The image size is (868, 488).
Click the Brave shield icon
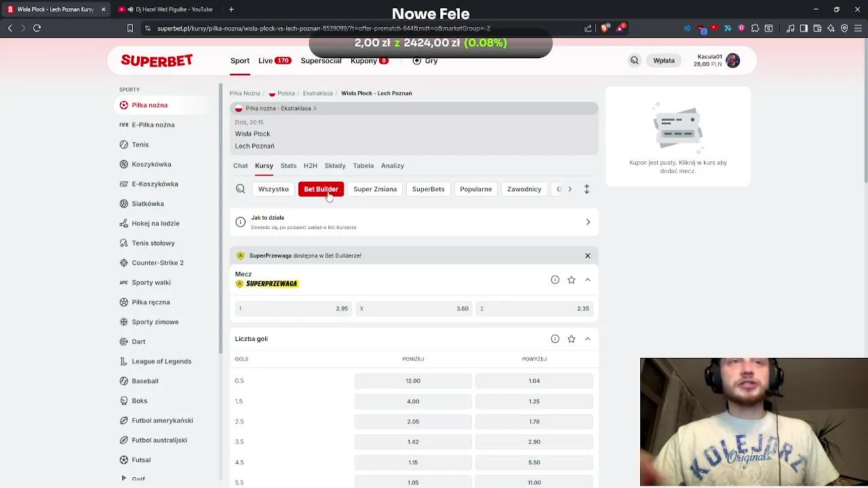coord(604,28)
